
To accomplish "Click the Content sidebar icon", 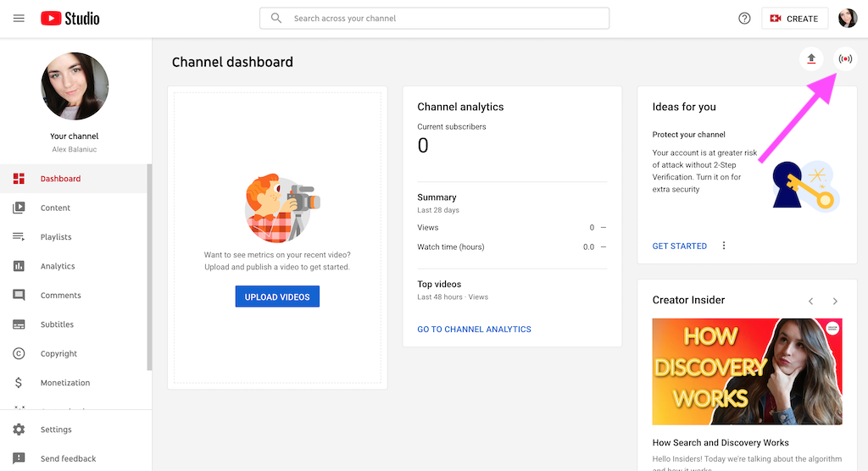I will click(x=19, y=208).
